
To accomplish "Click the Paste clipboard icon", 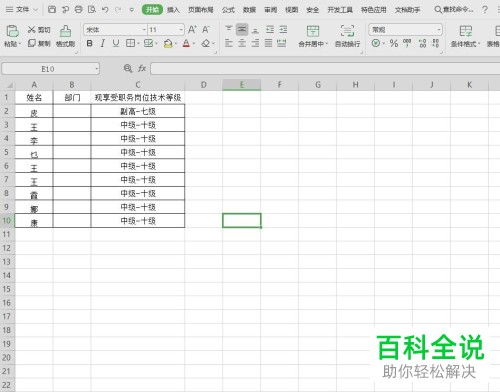I will (12, 31).
